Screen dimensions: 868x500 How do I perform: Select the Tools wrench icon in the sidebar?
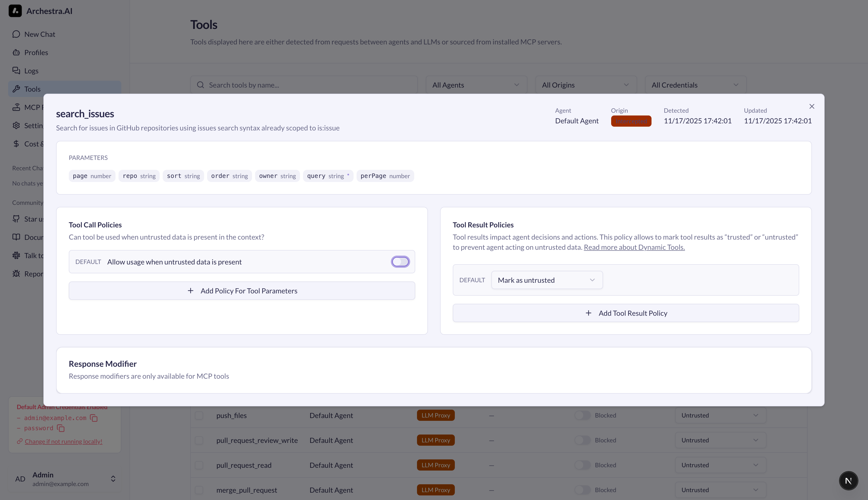pos(16,89)
